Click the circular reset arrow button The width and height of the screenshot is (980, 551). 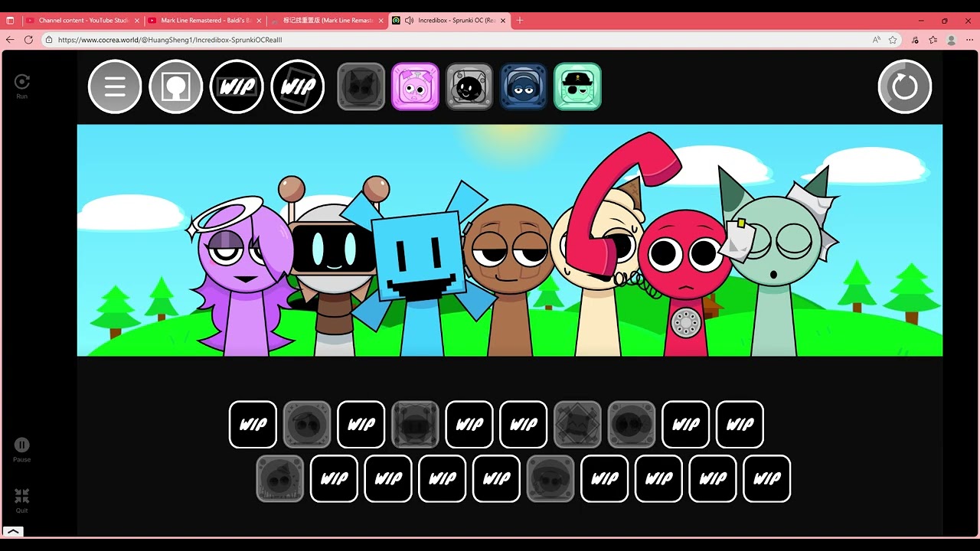[x=905, y=86]
